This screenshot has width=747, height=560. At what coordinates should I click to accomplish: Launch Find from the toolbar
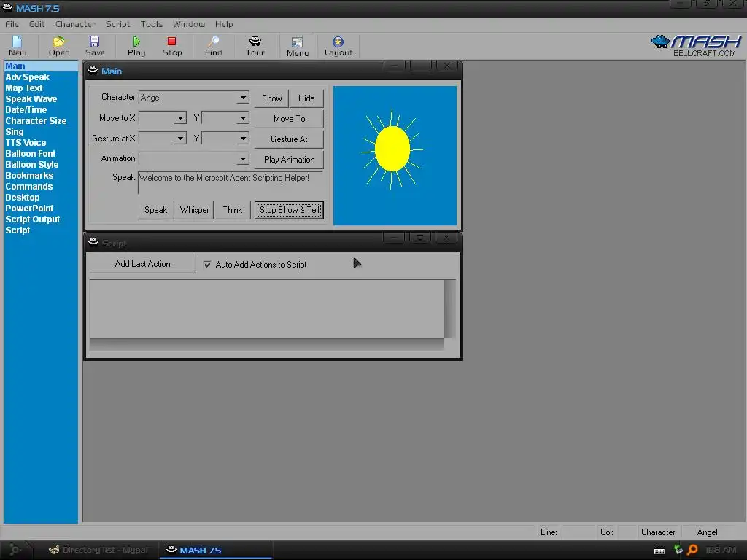coord(214,46)
